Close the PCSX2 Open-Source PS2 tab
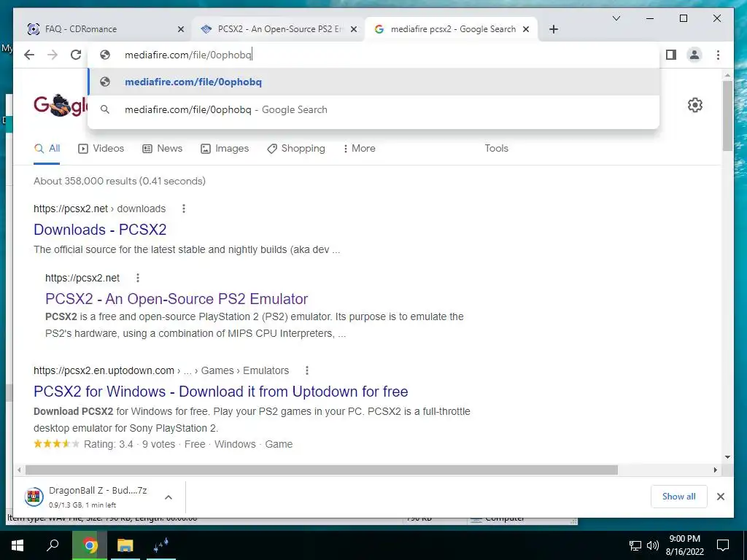 (354, 29)
